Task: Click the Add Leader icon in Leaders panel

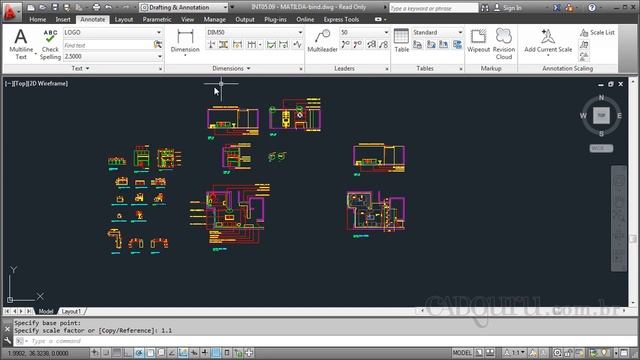Action: 346,44
